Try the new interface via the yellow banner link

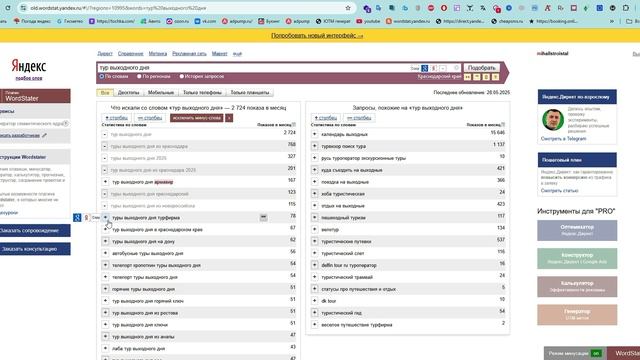pos(317,36)
